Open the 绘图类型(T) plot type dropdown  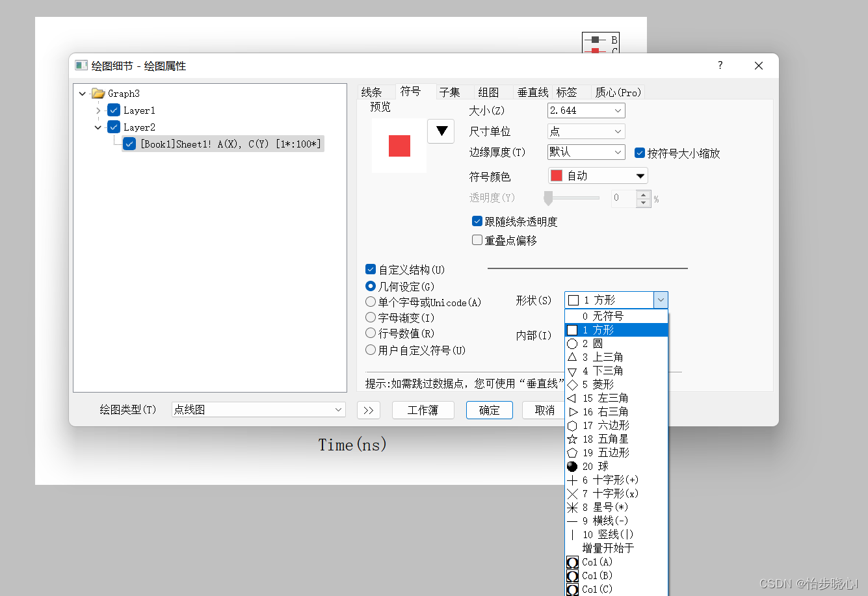pos(258,409)
